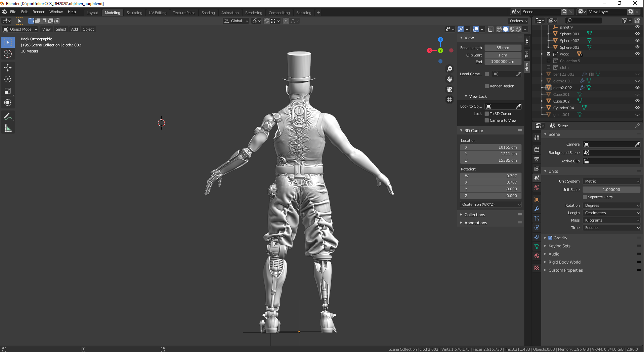The height and width of the screenshot is (352, 644).
Task: Switch to material preview shading
Action: coord(512,30)
